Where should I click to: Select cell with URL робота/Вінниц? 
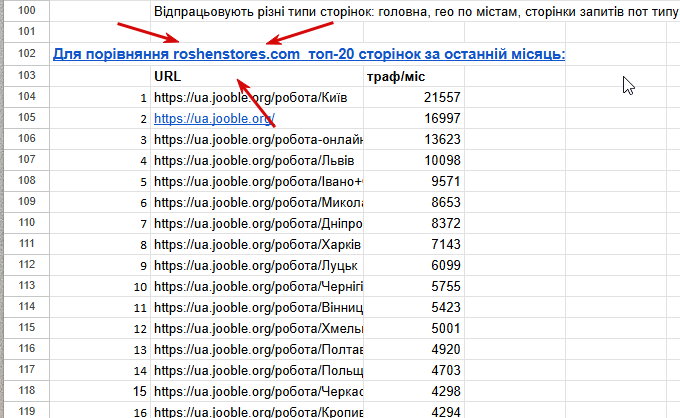point(257,307)
